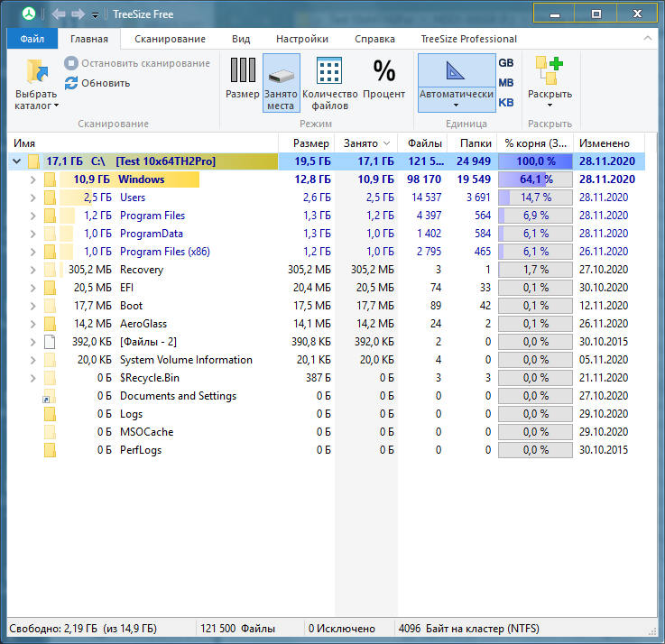Open the Expand (Раскрыть) dropdown

coord(550,82)
